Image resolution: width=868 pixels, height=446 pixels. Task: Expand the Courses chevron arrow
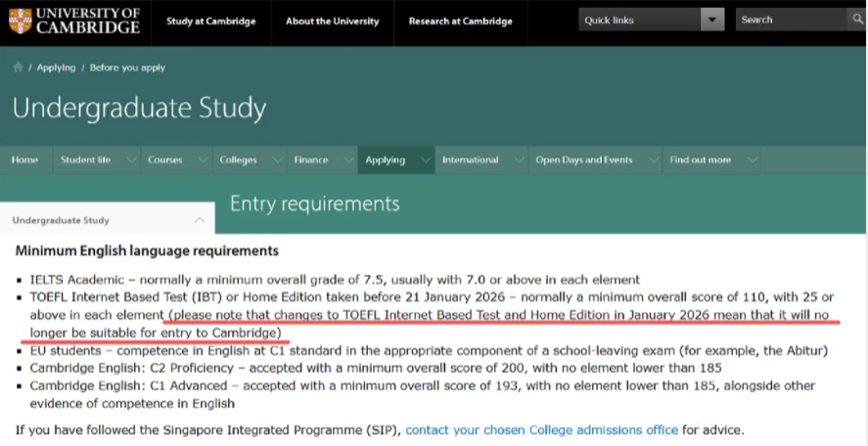click(201, 160)
